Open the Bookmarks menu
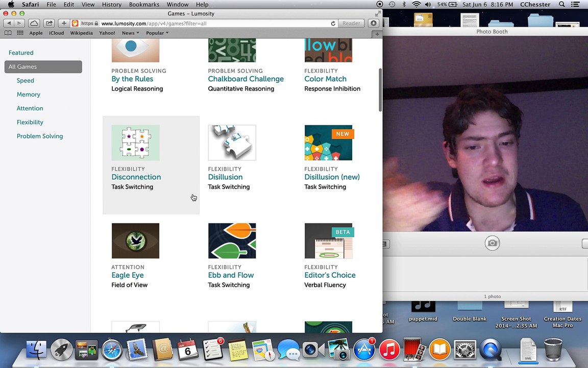 (144, 5)
